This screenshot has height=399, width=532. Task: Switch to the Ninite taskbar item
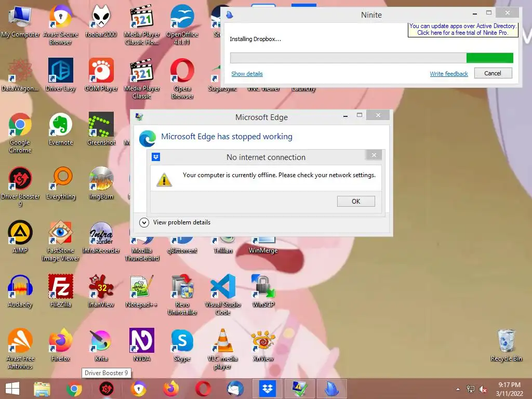pos(331,389)
